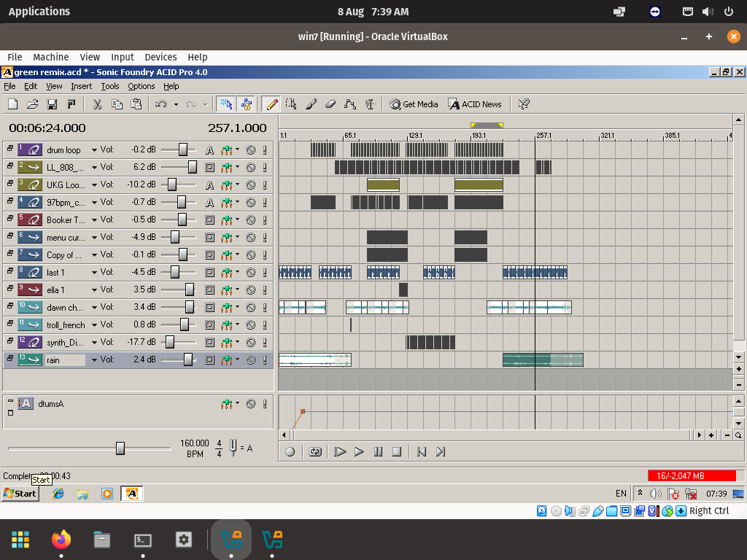Click the Pause transport button

click(x=379, y=452)
